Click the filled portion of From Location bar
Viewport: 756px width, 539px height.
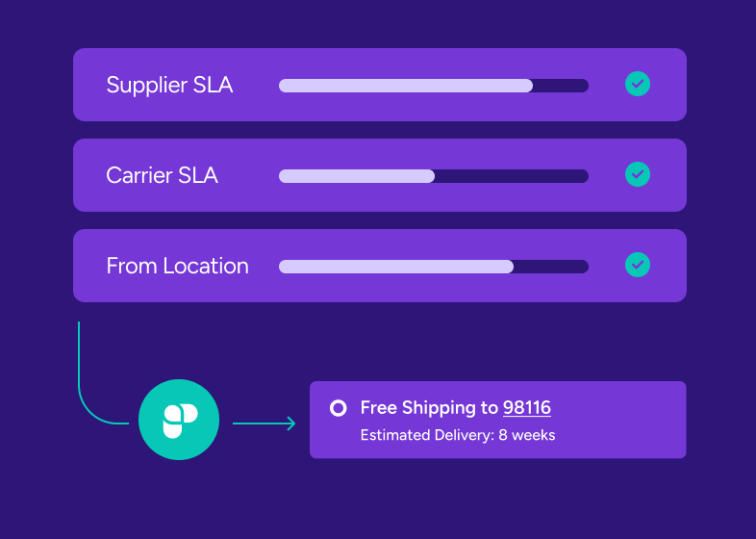(395, 267)
